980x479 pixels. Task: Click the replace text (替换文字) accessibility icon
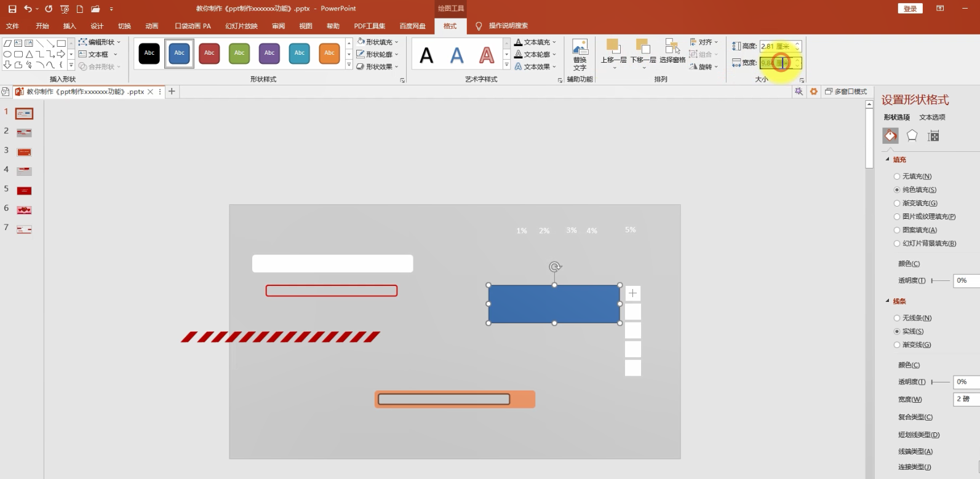pyautogui.click(x=580, y=55)
